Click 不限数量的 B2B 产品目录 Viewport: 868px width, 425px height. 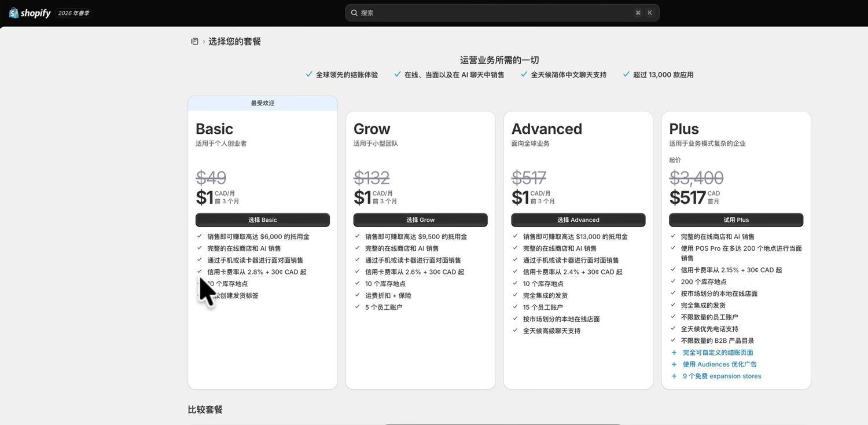point(718,341)
